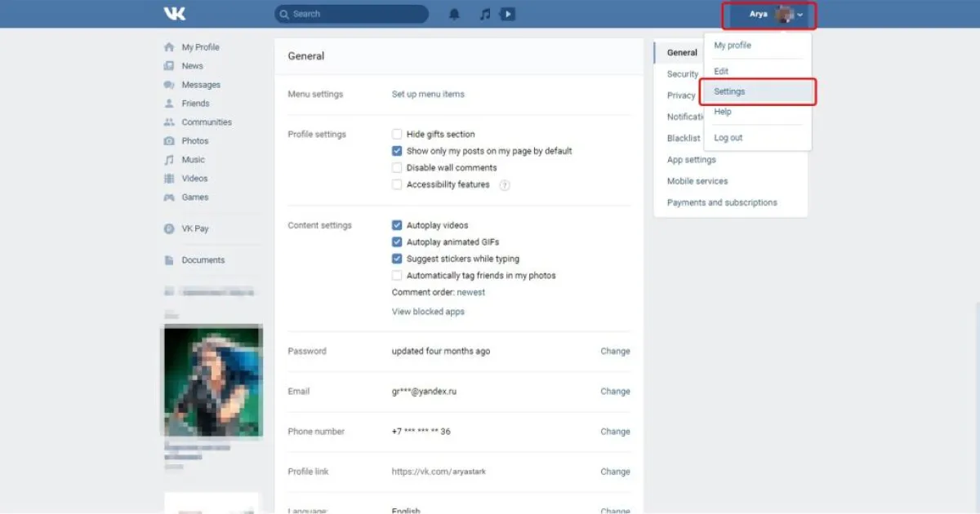Screen dimensions: 980x514
Task: Toggle Automatically tag friends in my photos
Action: click(x=397, y=276)
